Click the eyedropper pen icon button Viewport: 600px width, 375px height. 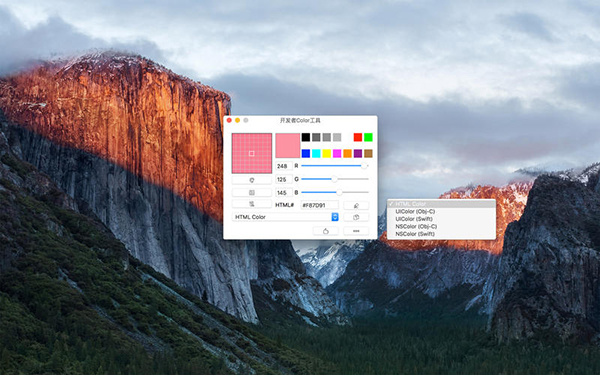tap(356, 205)
